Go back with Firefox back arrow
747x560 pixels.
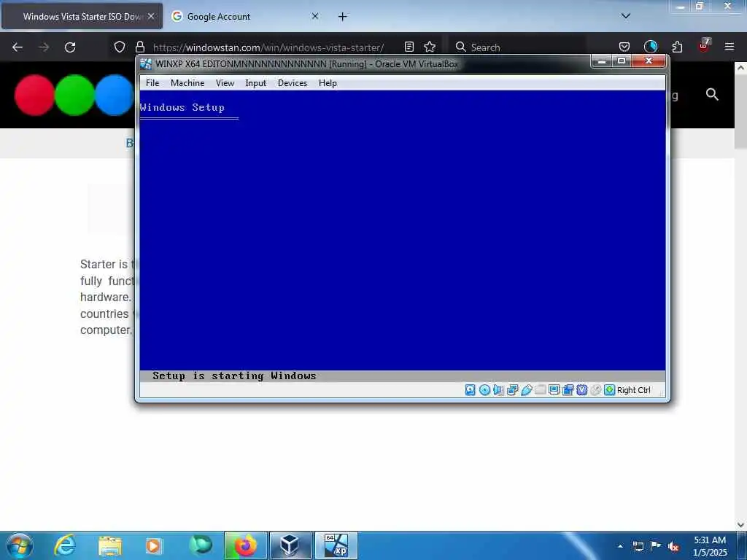[x=18, y=47]
